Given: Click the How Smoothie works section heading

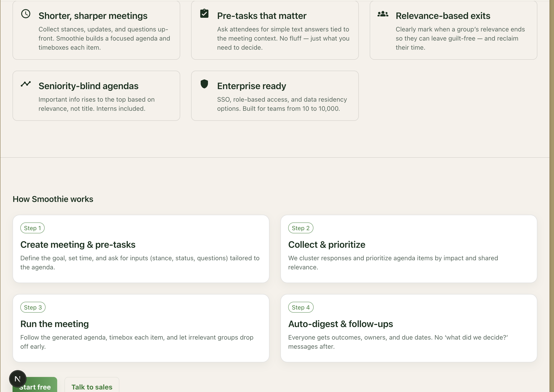Looking at the screenshot, I should click(x=53, y=199).
